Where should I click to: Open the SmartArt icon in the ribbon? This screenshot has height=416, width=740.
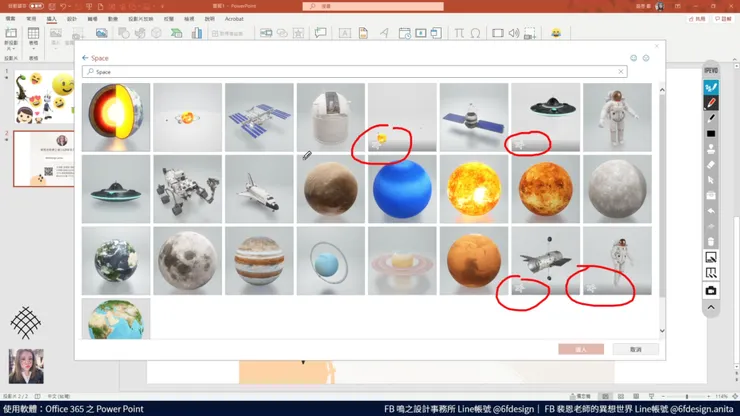[x=177, y=33]
